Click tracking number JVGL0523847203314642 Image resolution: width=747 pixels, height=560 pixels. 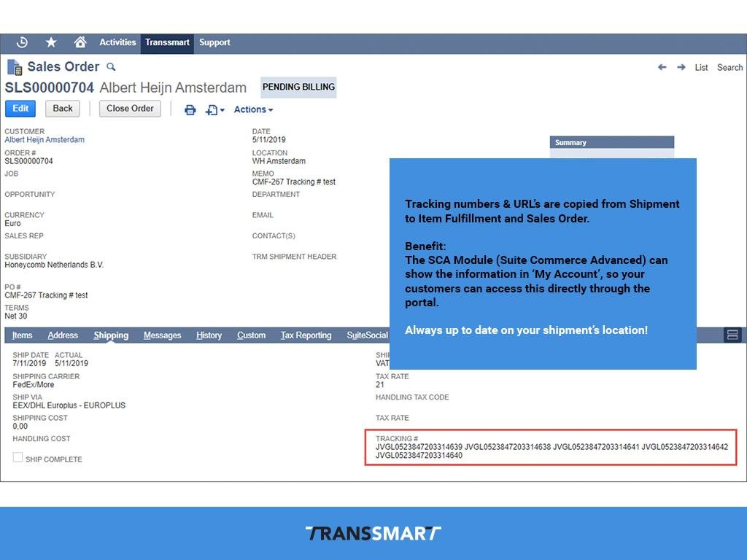684,447
